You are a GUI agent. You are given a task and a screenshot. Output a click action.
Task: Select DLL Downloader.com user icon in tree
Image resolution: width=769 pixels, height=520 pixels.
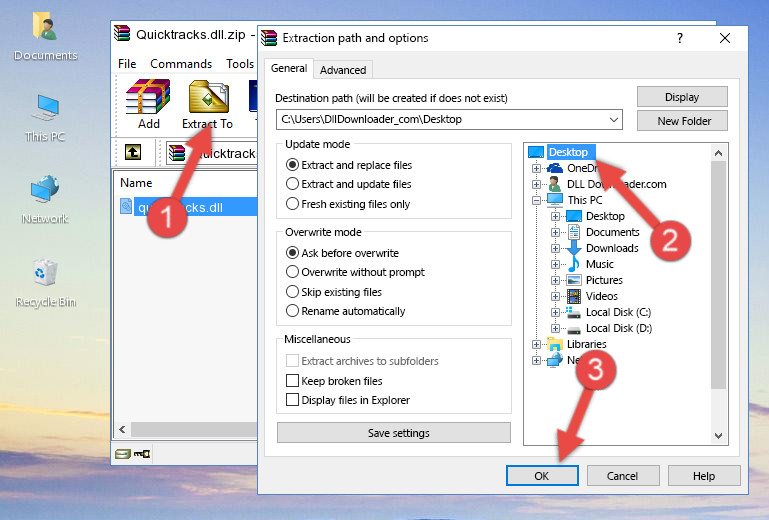click(555, 184)
